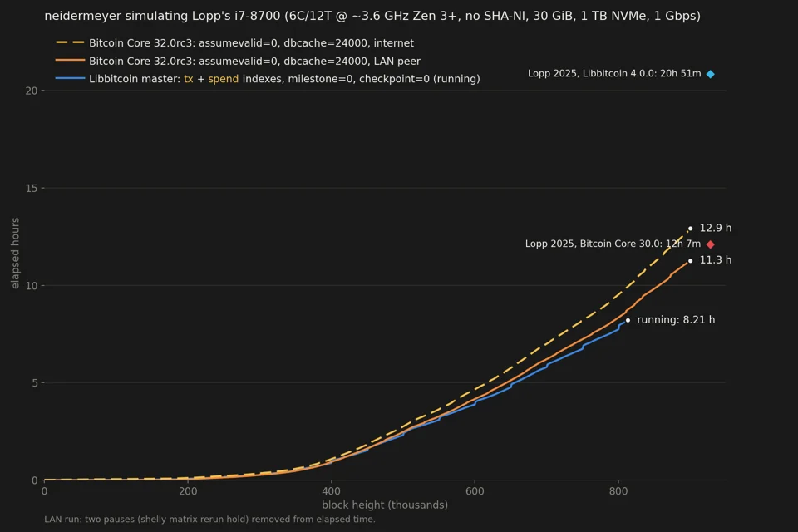Click the Libbitcoin master legend label
This screenshot has width=798, height=532.
(284, 79)
